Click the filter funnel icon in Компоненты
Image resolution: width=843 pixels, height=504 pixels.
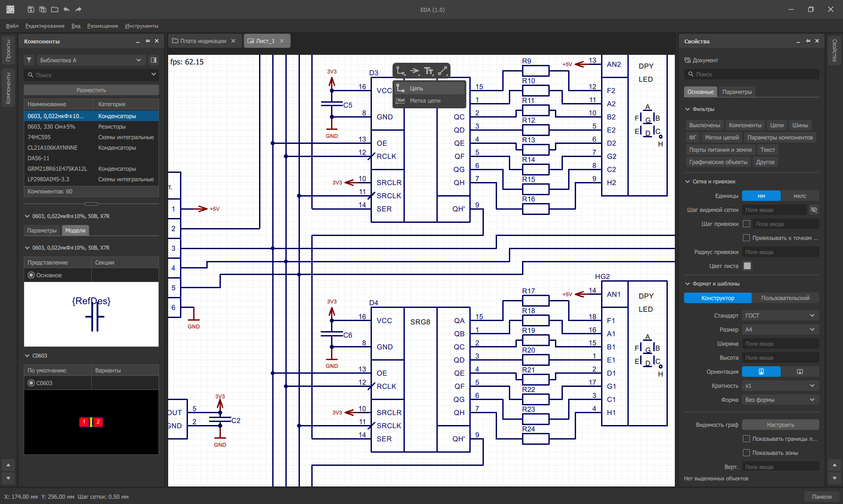[x=29, y=60]
